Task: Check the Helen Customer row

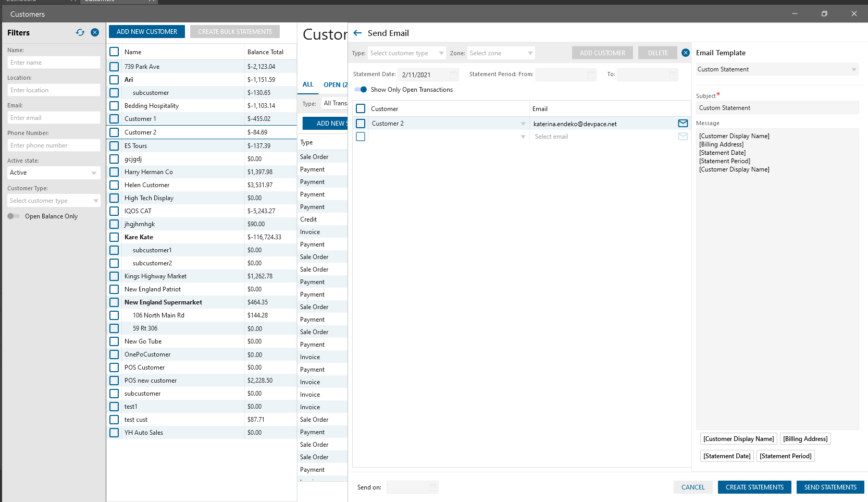Action: coord(114,185)
